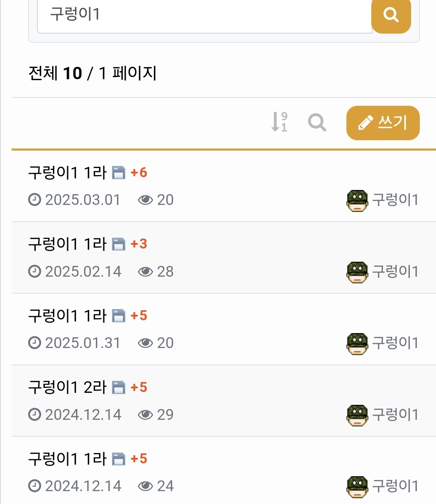This screenshot has width=436, height=504.
Task: Click author name 구렁이1 on the 2라 post
Action: click(x=395, y=414)
